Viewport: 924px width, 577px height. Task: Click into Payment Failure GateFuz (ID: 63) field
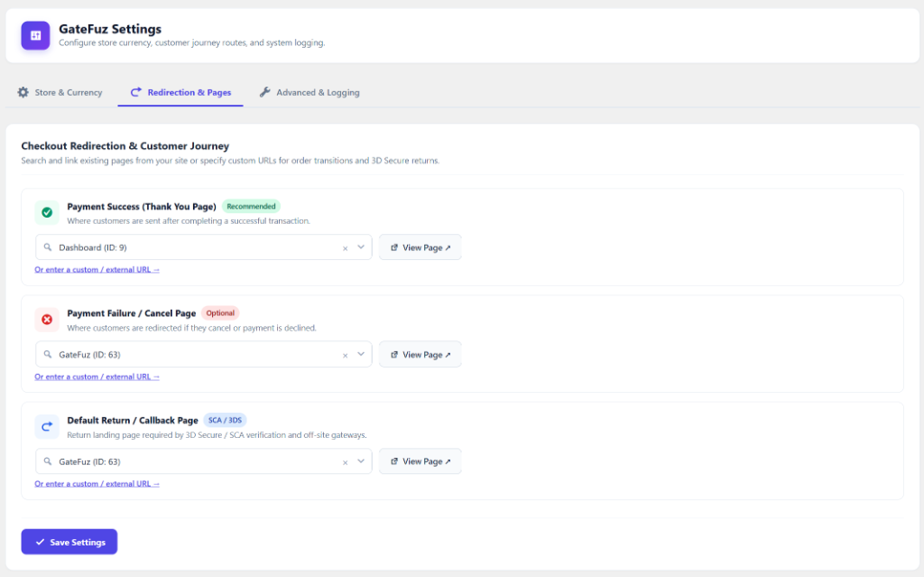(x=203, y=355)
